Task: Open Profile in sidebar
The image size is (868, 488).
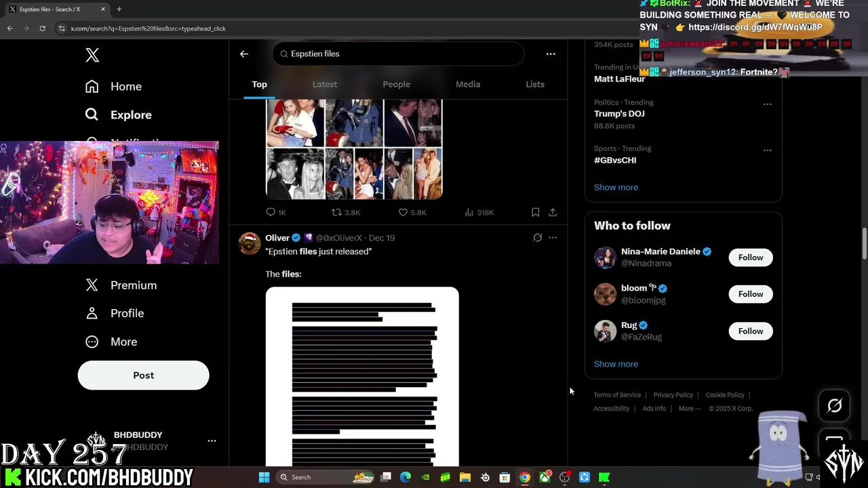Action: [114, 313]
